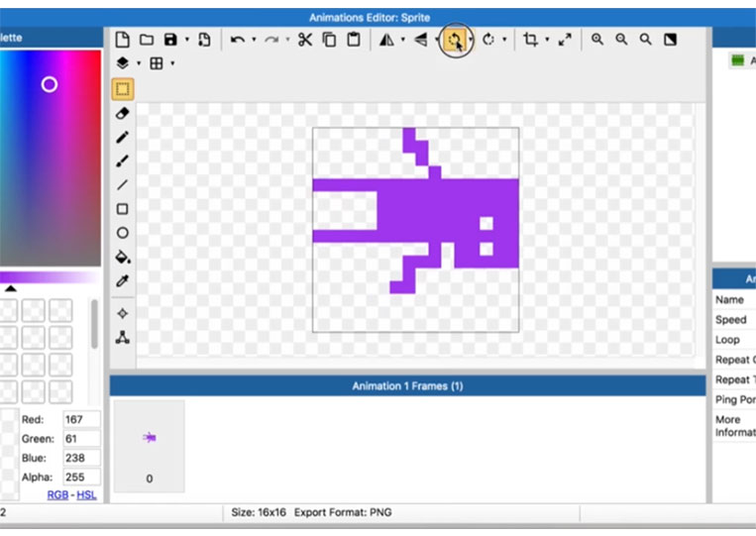756x536 pixels.
Task: Open the Redo dropdown arrow
Action: click(288, 40)
